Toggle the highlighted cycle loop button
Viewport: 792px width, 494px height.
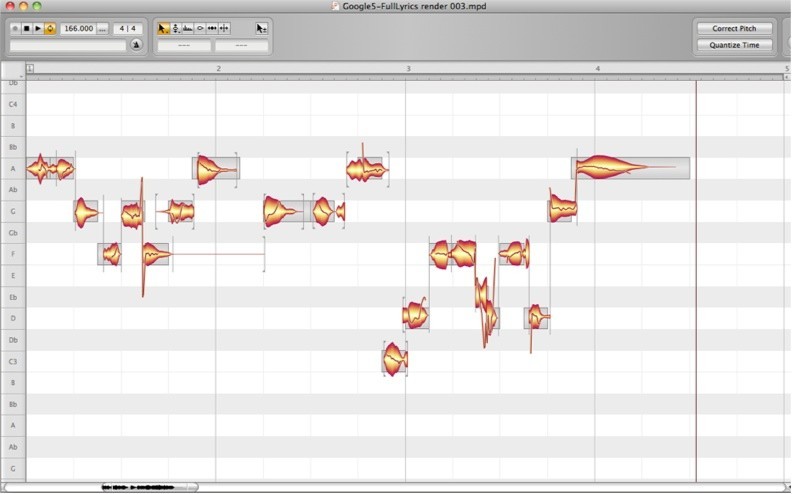tap(49, 29)
